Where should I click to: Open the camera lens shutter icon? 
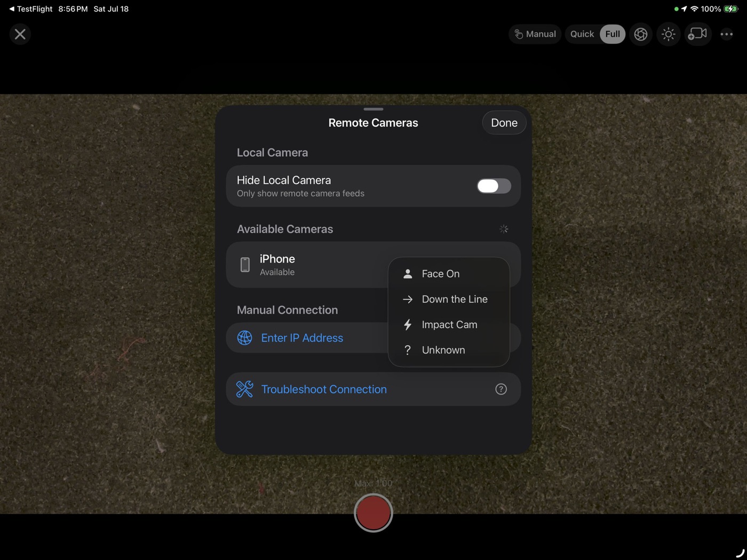641,34
